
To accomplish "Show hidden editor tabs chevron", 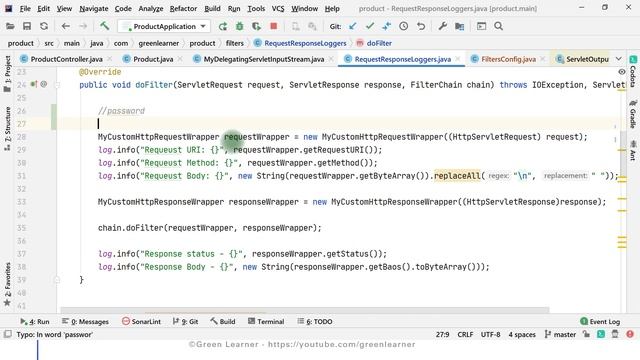I will pos(619,59).
